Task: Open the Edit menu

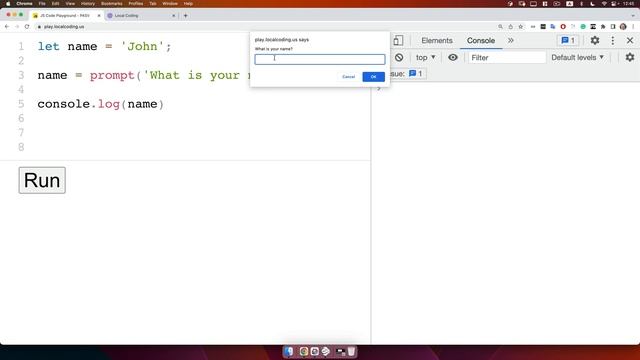Action: (56, 4)
